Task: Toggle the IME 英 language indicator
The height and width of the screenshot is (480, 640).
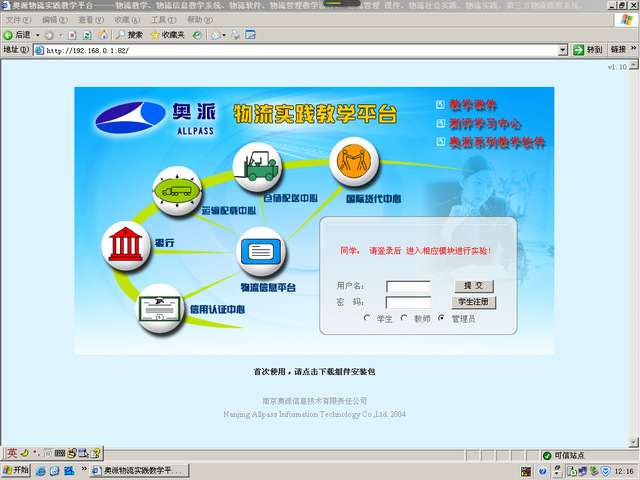Action: point(12,453)
